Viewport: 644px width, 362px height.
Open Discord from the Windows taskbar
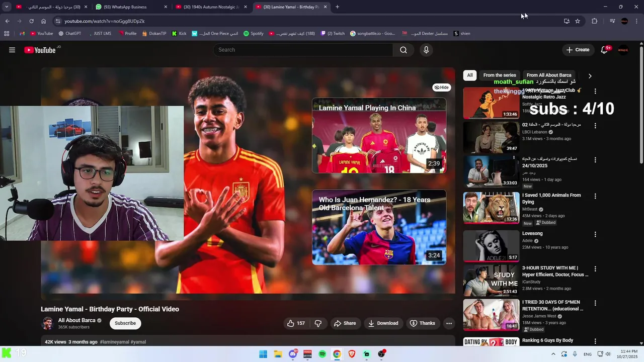[x=293, y=354]
